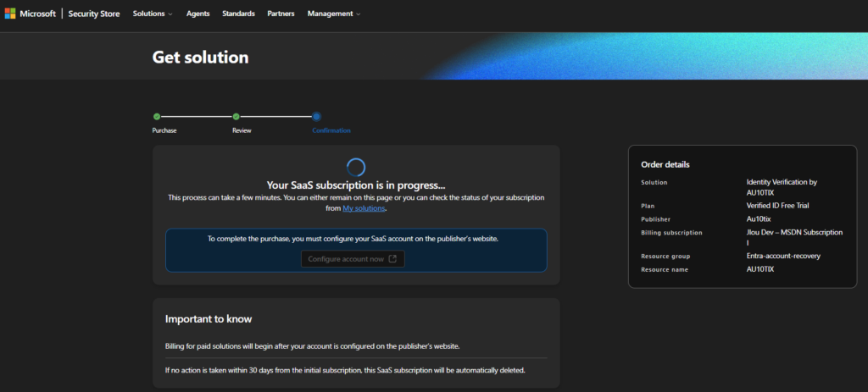Image resolution: width=868 pixels, height=392 pixels.
Task: Click the Entra-account-recovery resource group value
Action: (x=783, y=256)
